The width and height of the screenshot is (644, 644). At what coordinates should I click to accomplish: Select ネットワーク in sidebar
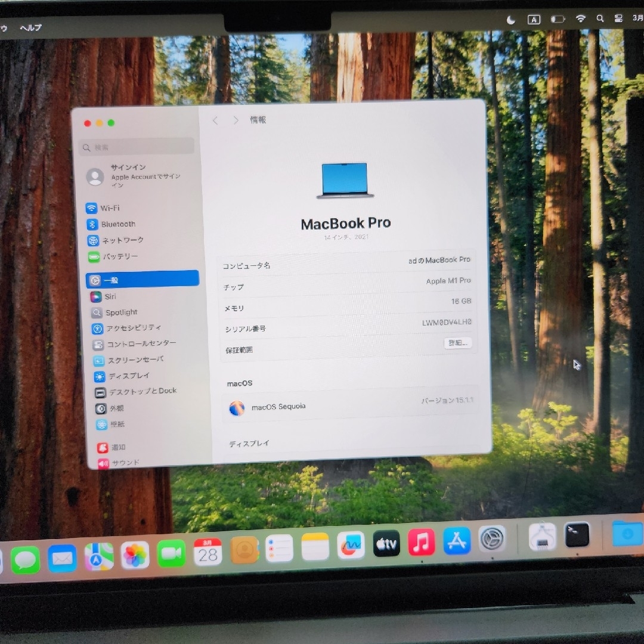click(x=116, y=240)
